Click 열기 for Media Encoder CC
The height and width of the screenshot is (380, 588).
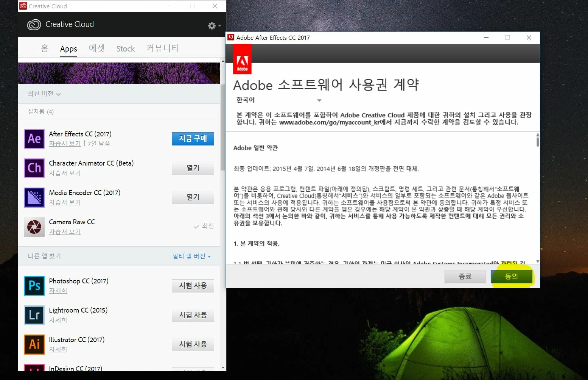tap(193, 197)
